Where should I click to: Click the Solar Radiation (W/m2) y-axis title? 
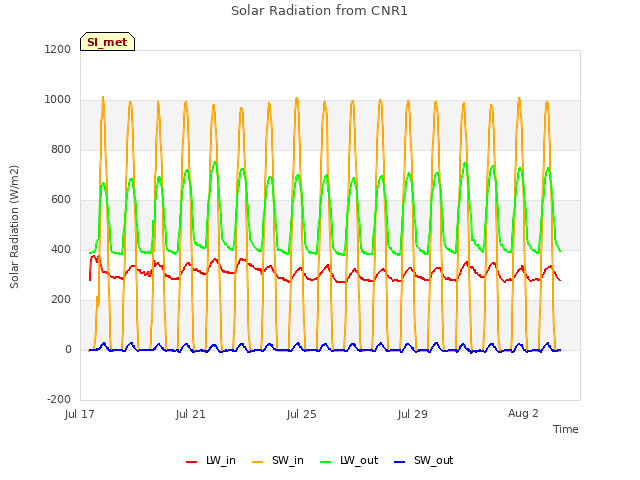[x=14, y=227]
